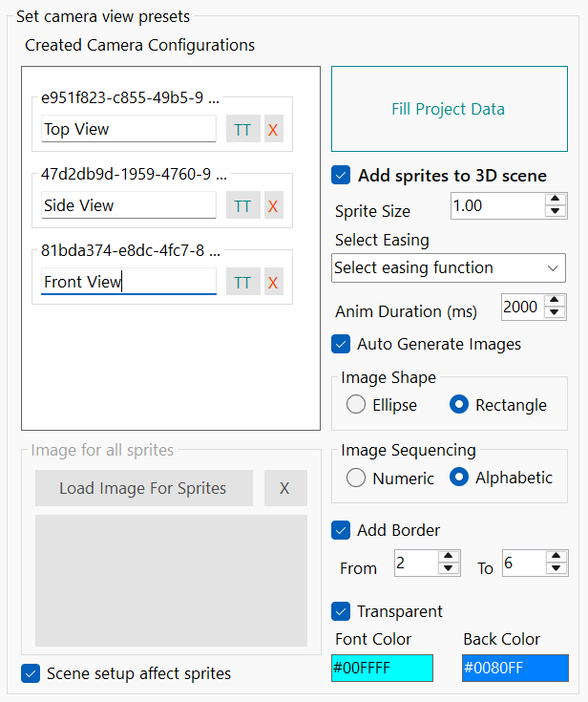
Task: Click the border From input field
Action: pos(416,564)
